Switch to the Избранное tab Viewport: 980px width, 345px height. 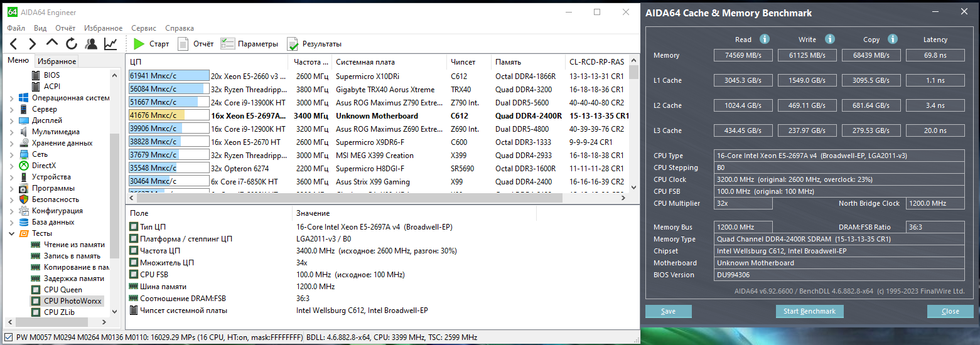coord(57,61)
